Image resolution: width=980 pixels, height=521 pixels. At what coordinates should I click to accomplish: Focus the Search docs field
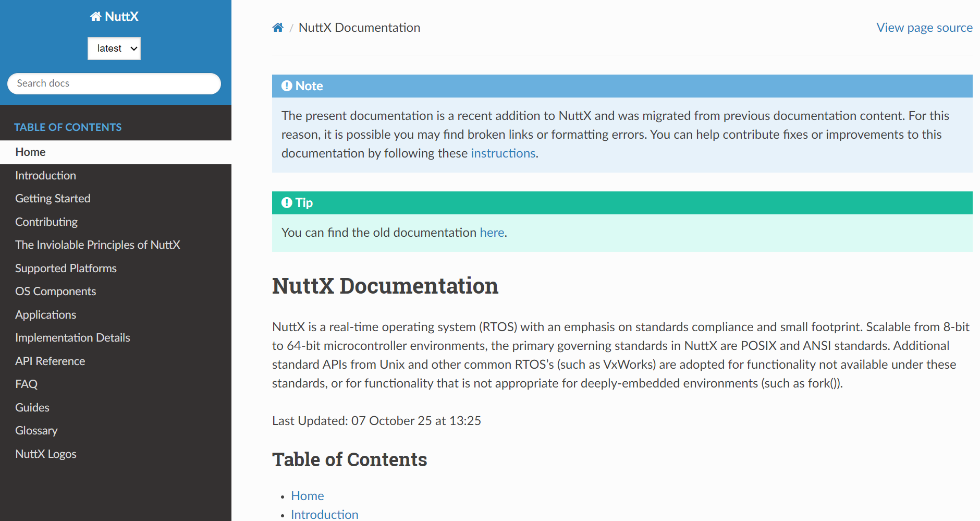pyautogui.click(x=114, y=83)
